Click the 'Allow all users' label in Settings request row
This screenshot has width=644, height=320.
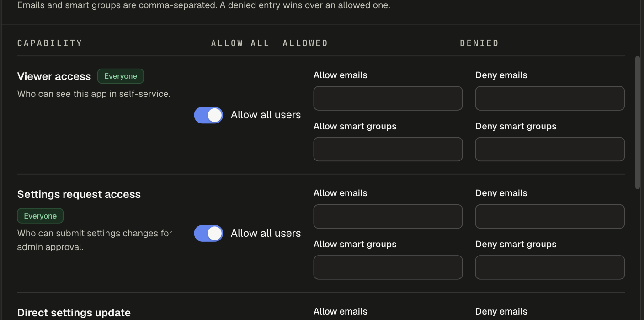tap(266, 233)
